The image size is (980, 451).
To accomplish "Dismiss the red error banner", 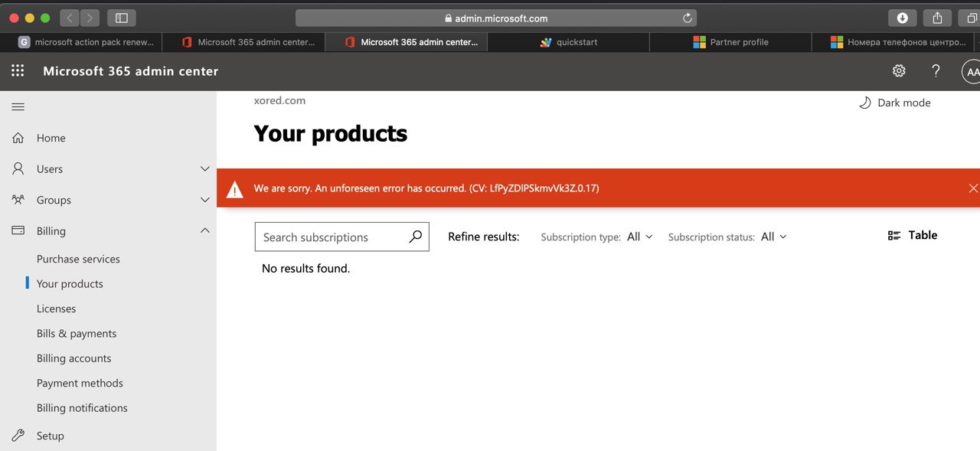I will (x=973, y=188).
